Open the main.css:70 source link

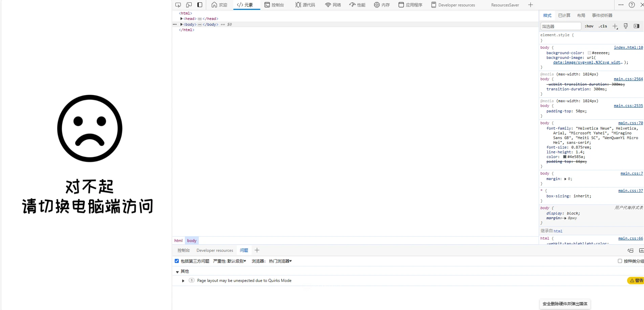pyautogui.click(x=630, y=123)
